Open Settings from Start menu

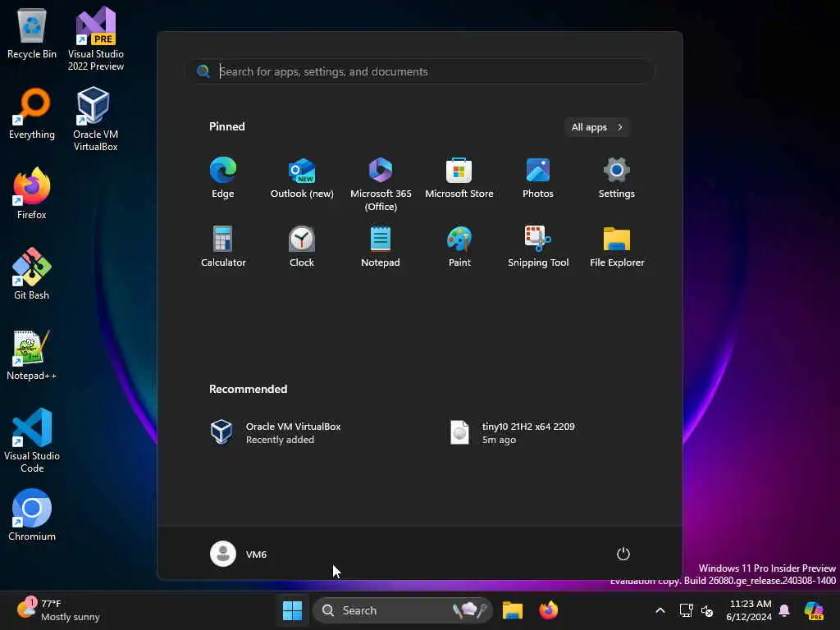[617, 178]
